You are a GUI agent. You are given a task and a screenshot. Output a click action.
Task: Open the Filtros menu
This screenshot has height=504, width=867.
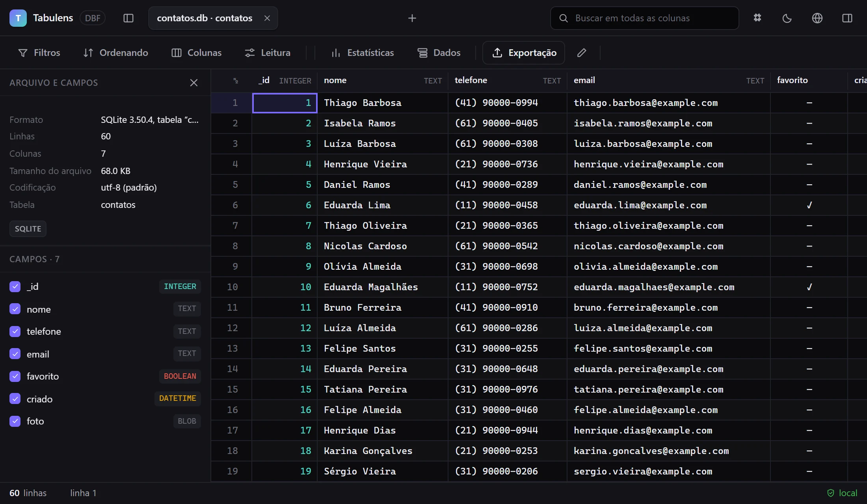coord(39,53)
